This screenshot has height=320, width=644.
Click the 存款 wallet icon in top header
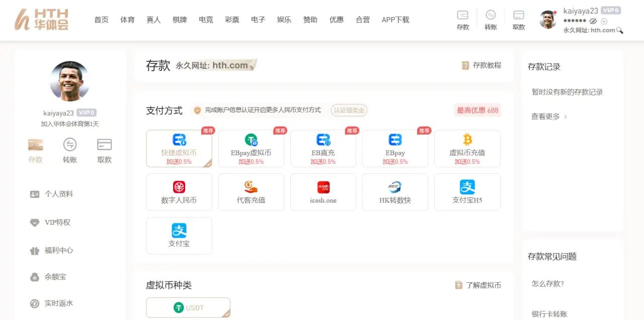(462, 15)
